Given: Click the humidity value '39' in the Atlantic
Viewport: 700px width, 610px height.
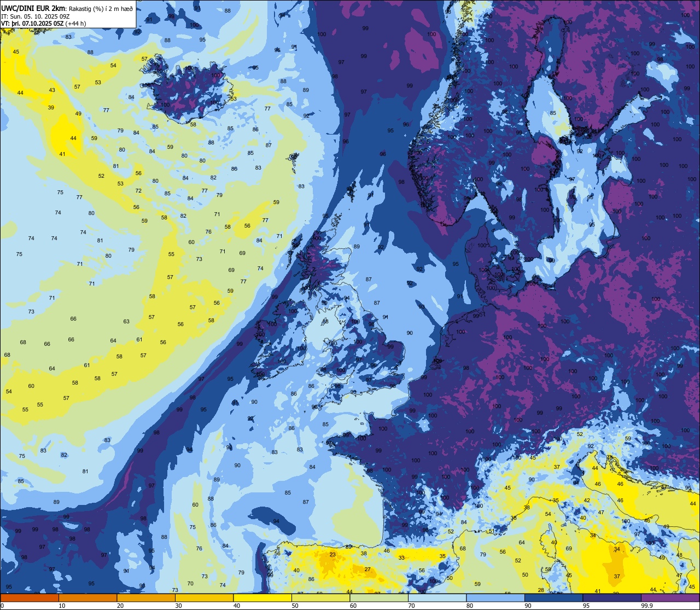Looking at the screenshot, I should pos(51,108).
